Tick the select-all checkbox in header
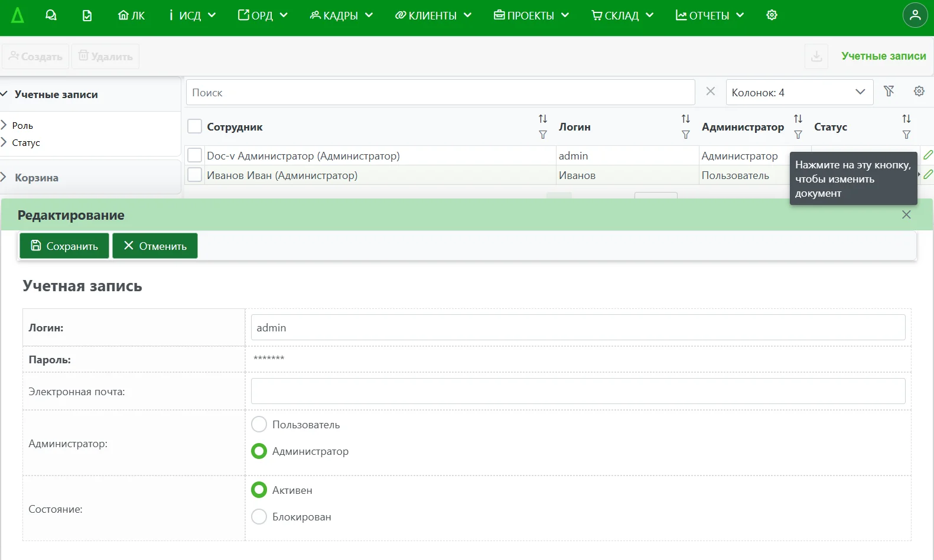The height and width of the screenshot is (560, 934). 194,126
